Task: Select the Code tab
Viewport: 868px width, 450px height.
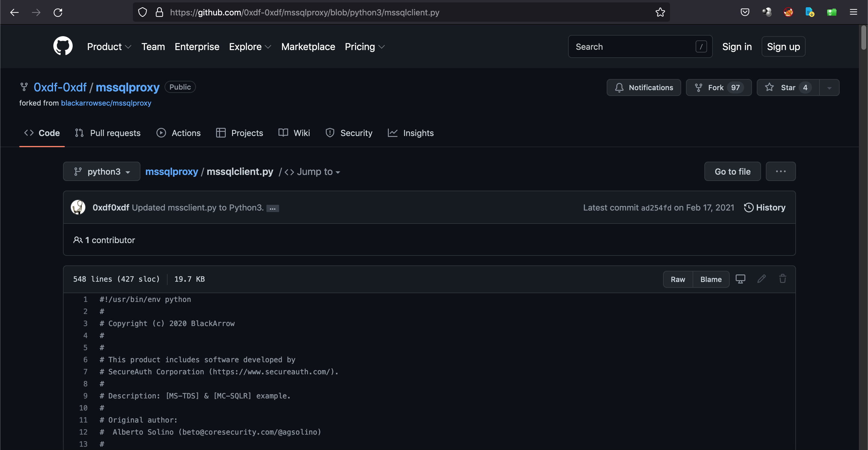Action: pos(42,133)
